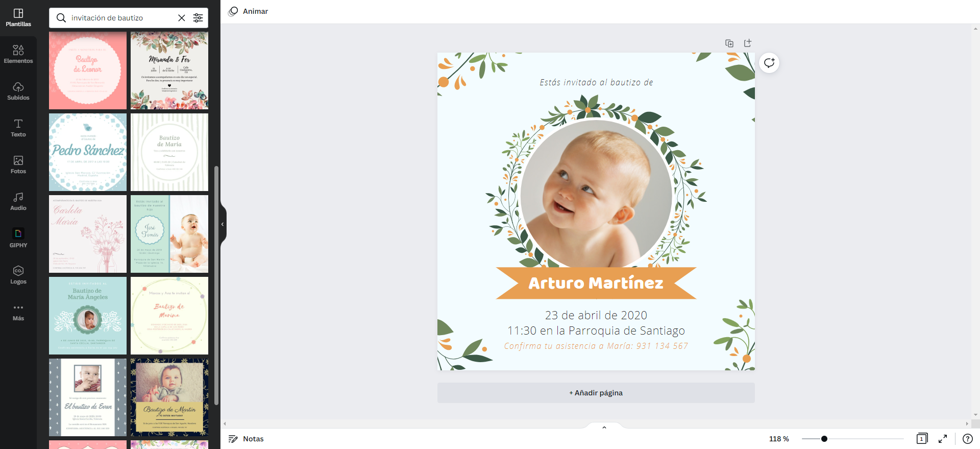Open the Fotos sidebar tab

pos(18,164)
